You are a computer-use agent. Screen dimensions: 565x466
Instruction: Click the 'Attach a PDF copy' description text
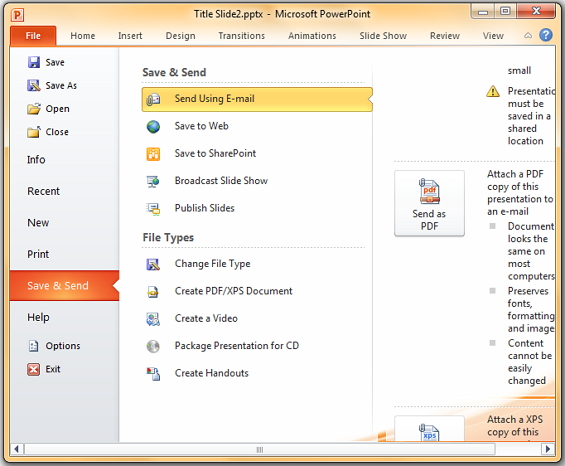(520, 193)
